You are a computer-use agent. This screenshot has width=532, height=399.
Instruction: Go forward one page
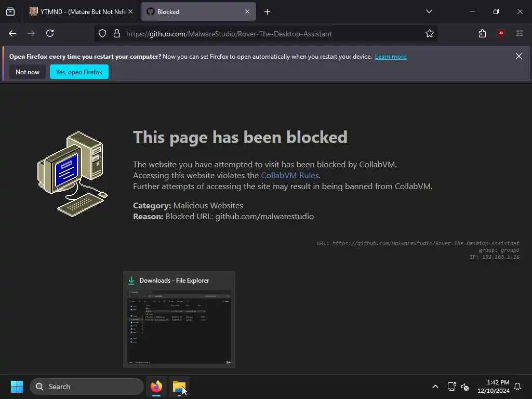[31, 33]
